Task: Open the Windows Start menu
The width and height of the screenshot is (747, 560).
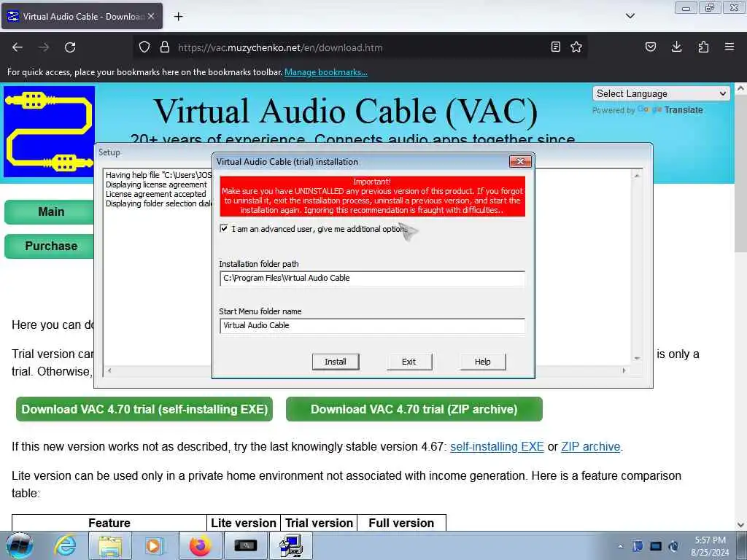Action: click(x=20, y=545)
